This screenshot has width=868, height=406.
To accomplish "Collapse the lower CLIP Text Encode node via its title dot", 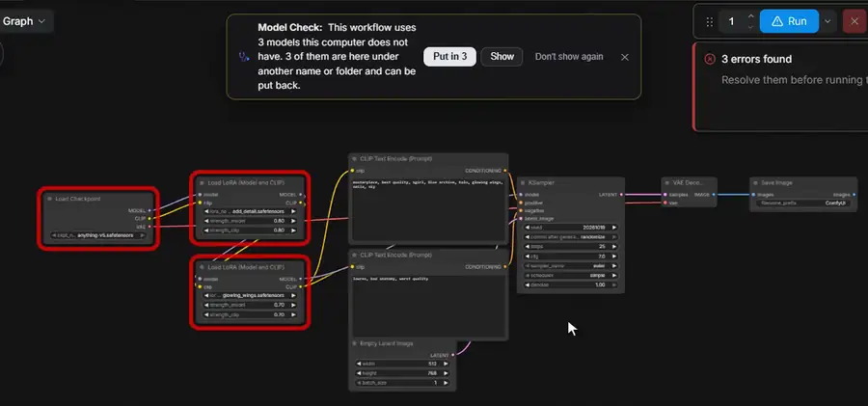I will [x=354, y=256].
